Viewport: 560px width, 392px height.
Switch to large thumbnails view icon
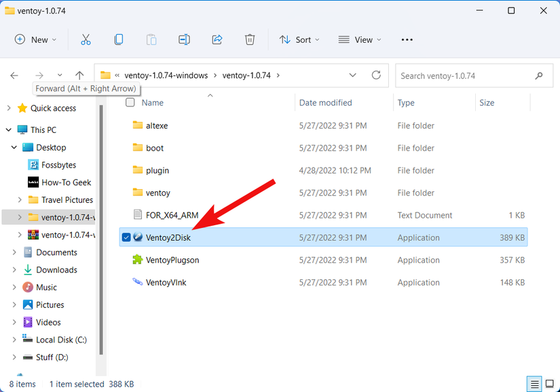550,384
